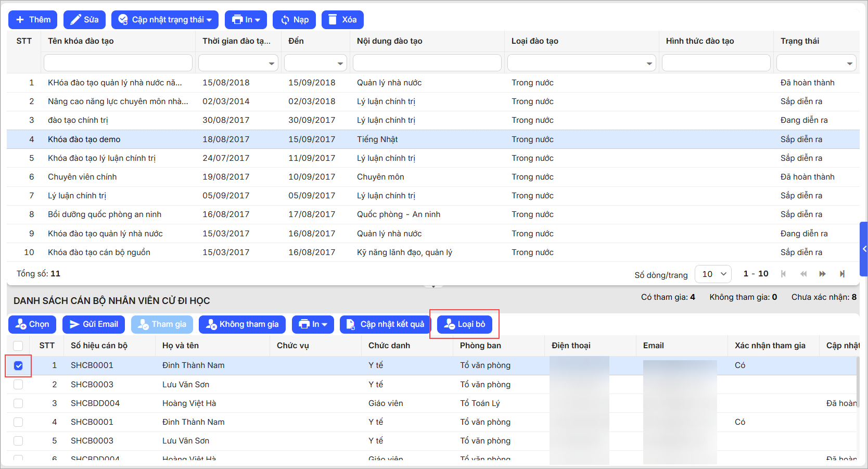Click the Không tham gia button
Viewport: 868px width, 469px height.
[x=242, y=324]
